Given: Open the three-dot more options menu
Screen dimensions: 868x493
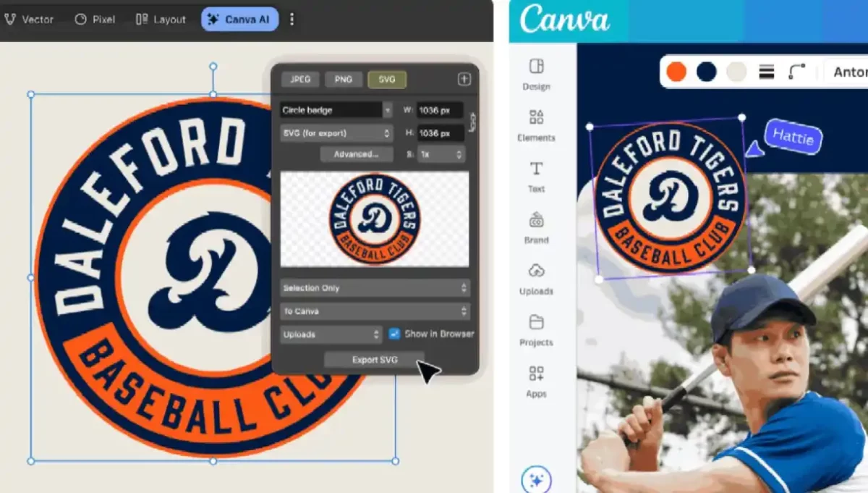Looking at the screenshot, I should click(292, 20).
